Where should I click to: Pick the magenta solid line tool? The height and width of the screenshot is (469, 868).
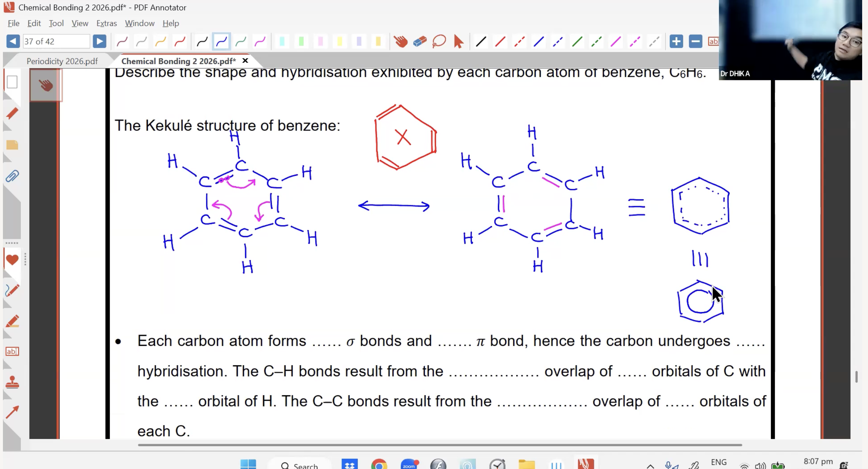tap(616, 41)
